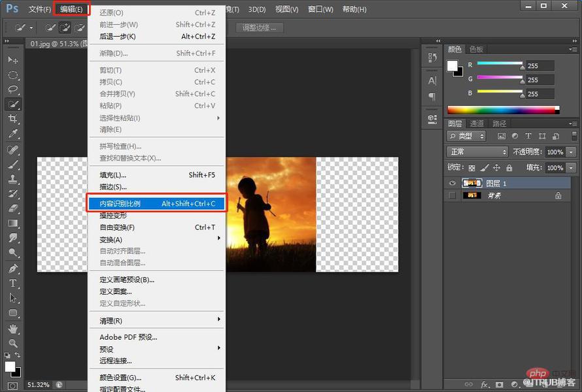Click 描边(S)... menu command
Image resolution: width=582 pixels, height=392 pixels.
[x=156, y=187]
